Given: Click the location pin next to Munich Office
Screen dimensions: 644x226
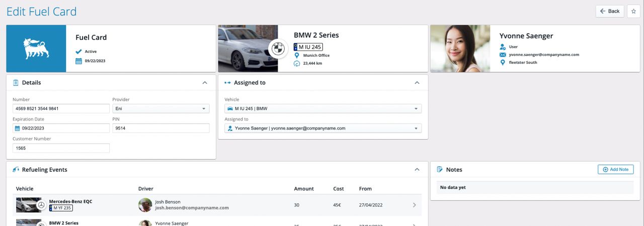Looking at the screenshot, I should coord(297,55).
